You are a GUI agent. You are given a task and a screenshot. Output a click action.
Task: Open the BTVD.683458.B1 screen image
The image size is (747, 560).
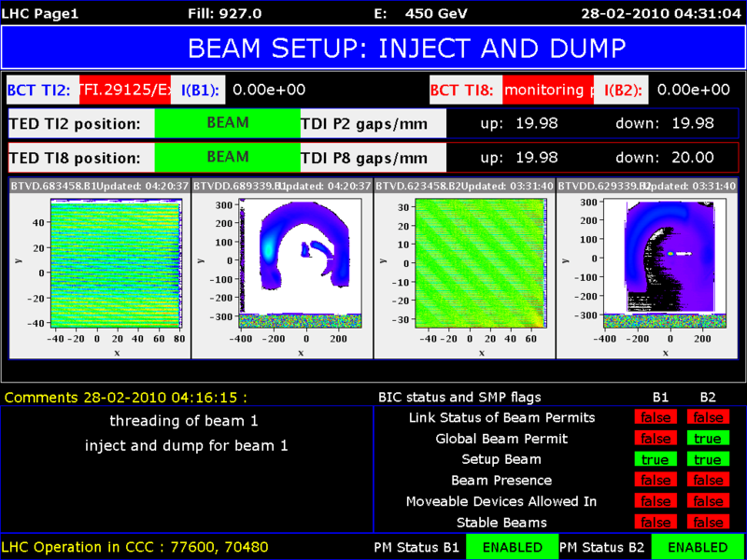[x=115, y=263]
